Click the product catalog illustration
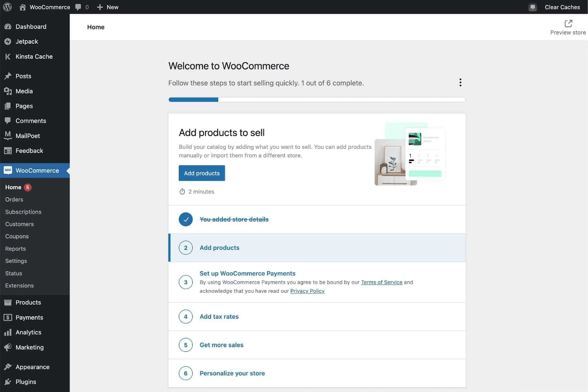Screen dimensions: 588x392 pyautogui.click(x=409, y=154)
